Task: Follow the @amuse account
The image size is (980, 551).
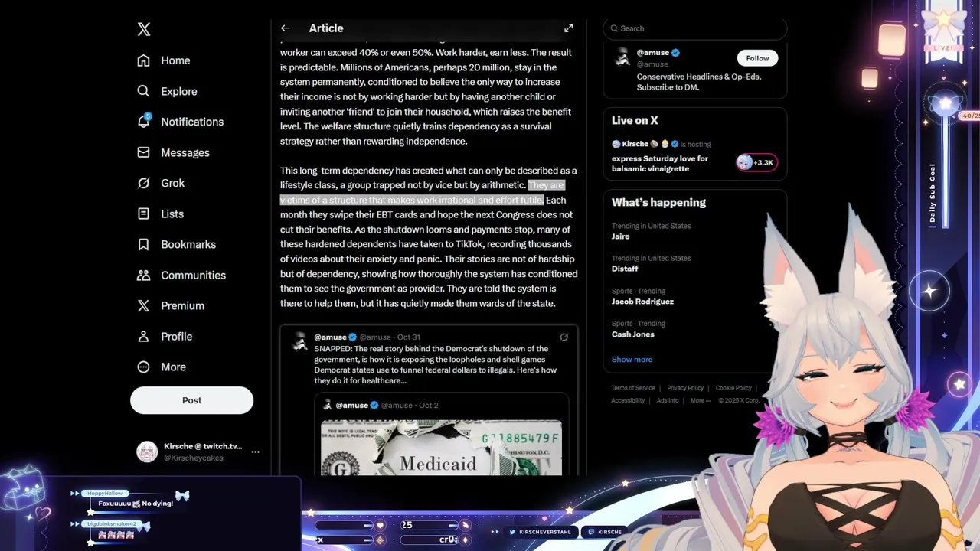Action: tap(757, 58)
